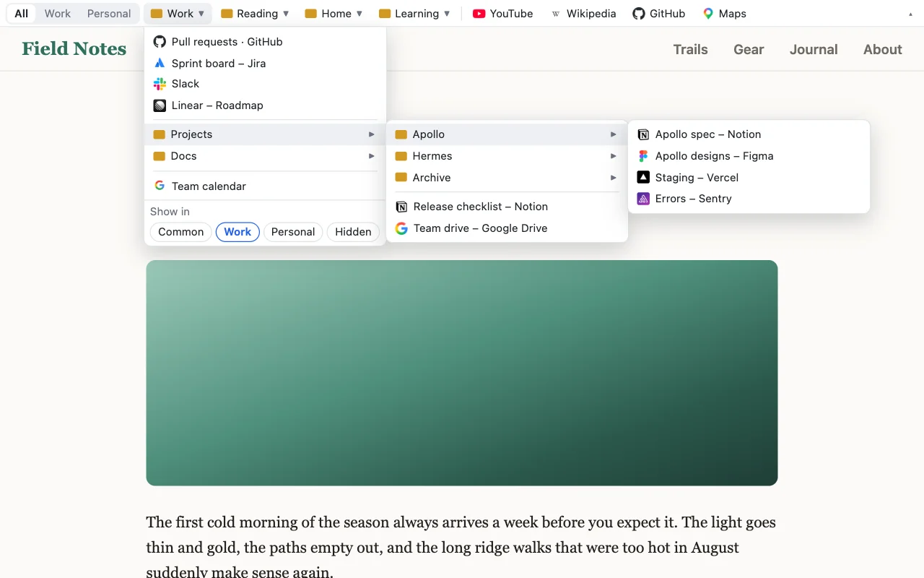This screenshot has height=578, width=924.
Task: Open the Journal nav link
Action: (x=814, y=49)
